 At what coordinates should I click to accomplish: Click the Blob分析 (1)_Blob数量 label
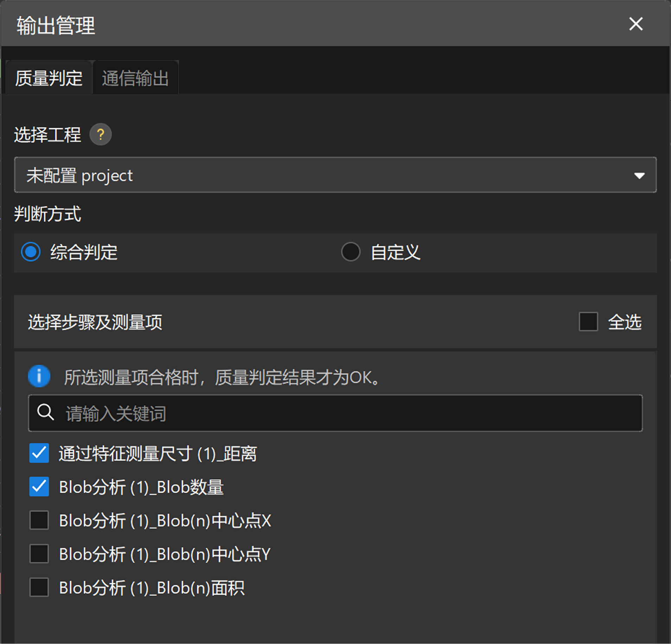tap(141, 487)
